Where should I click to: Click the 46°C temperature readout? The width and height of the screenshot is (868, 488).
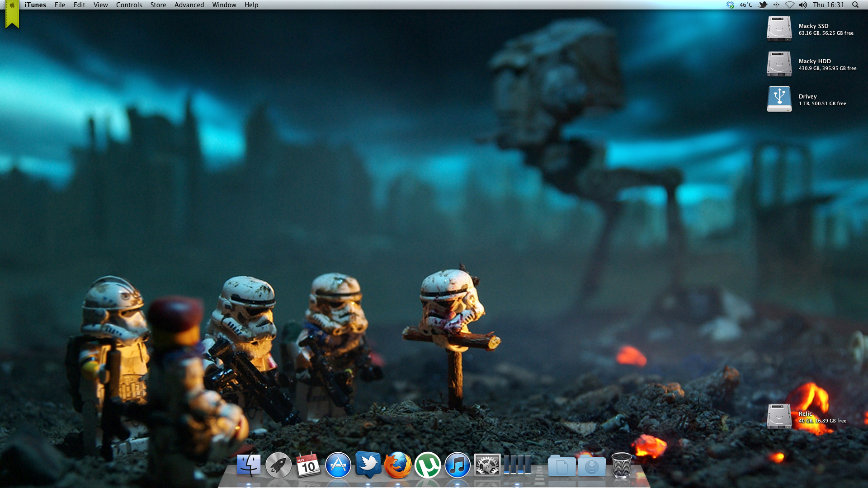pyautogui.click(x=746, y=5)
